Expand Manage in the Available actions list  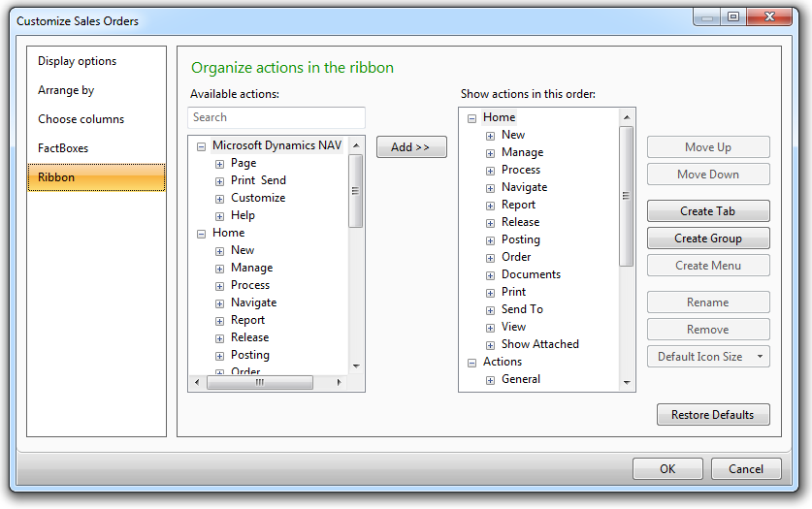point(219,269)
